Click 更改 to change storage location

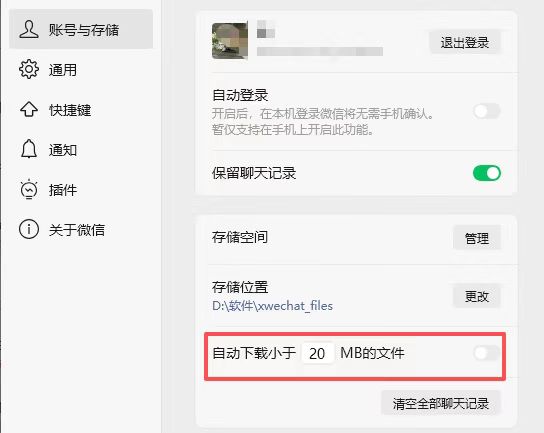[477, 296]
